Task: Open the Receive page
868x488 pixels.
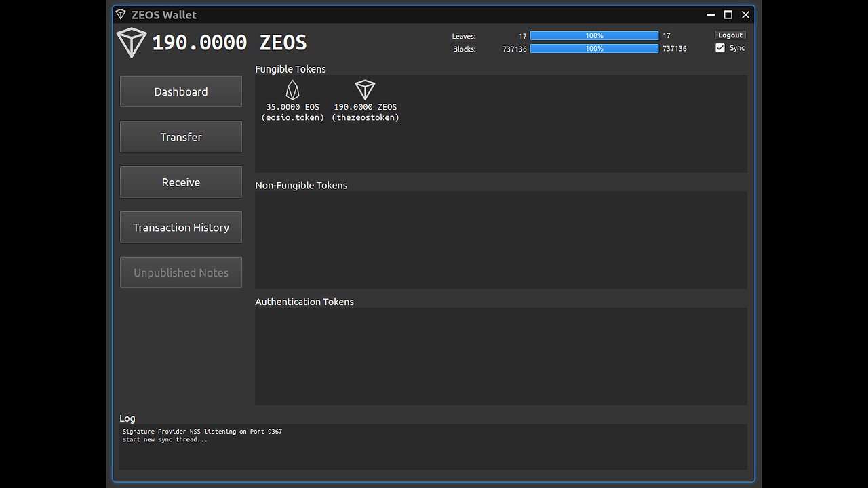Action: click(181, 182)
